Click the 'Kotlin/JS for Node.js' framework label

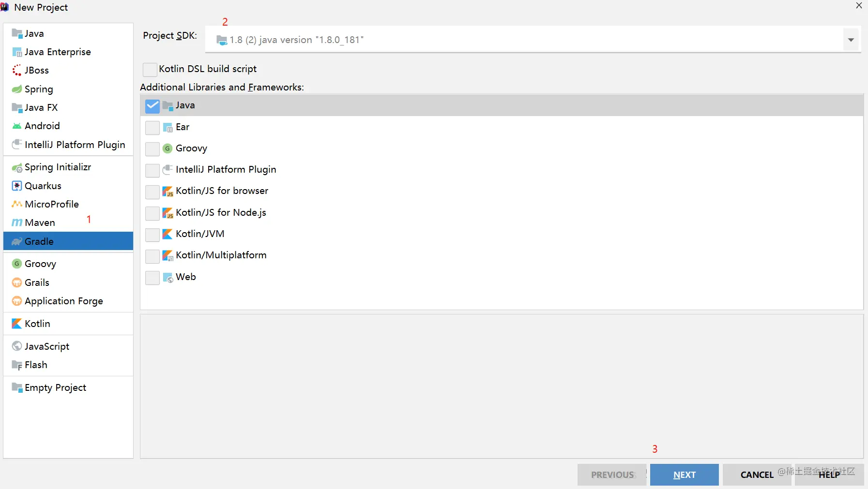click(221, 213)
